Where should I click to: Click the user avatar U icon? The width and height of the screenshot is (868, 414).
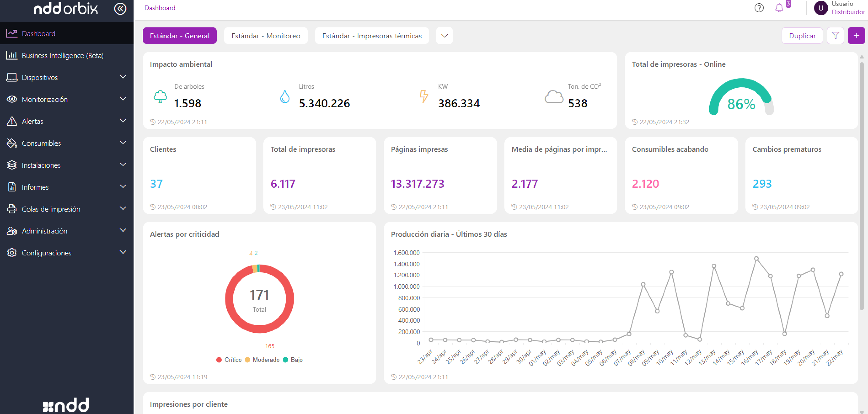click(x=821, y=8)
